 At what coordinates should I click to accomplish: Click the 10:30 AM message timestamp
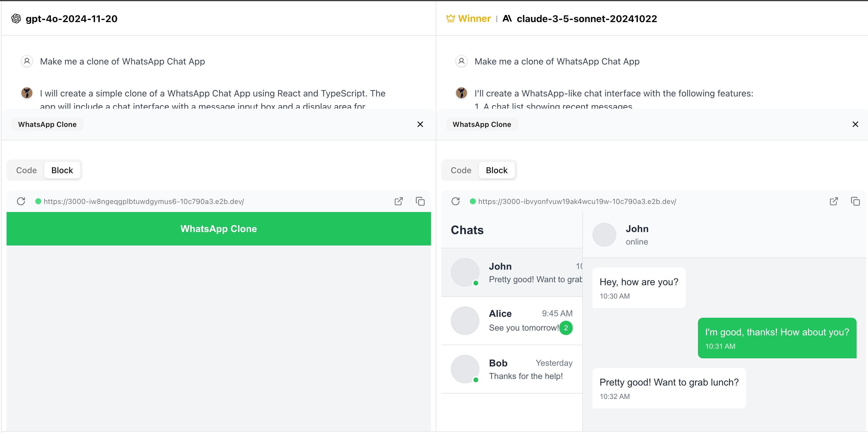pyautogui.click(x=614, y=296)
